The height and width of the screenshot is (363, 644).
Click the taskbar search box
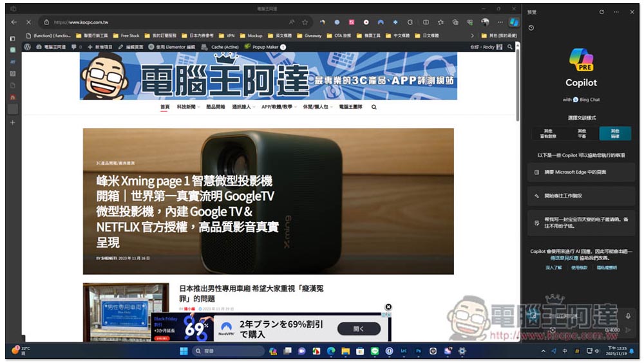228,351
